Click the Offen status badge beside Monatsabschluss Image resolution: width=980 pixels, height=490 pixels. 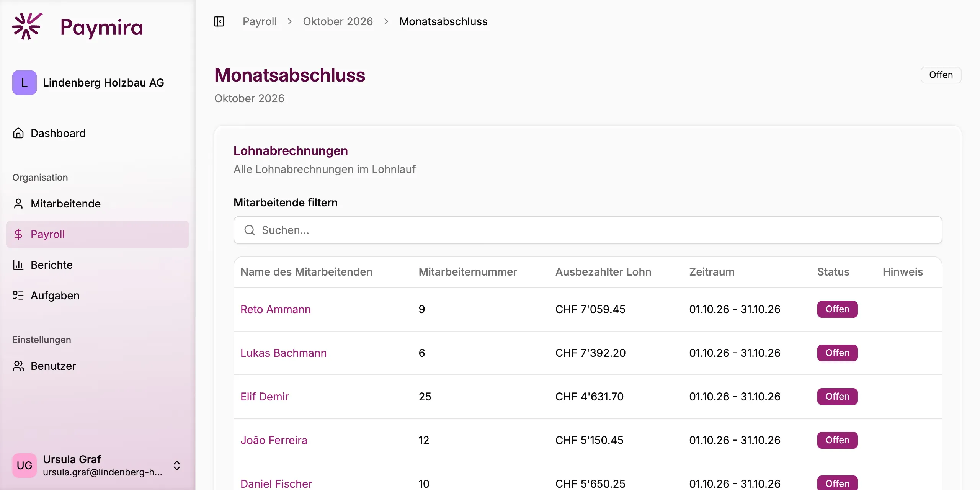click(x=941, y=75)
